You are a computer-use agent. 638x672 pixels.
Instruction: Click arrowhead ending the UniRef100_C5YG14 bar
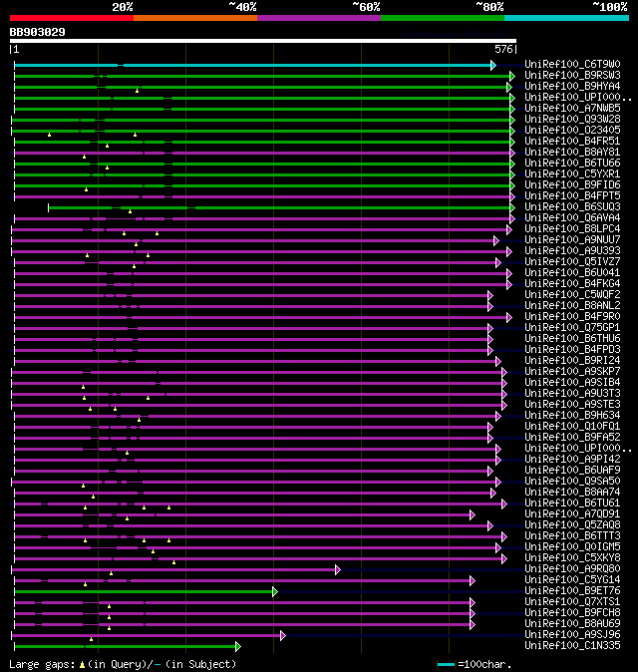point(473,580)
